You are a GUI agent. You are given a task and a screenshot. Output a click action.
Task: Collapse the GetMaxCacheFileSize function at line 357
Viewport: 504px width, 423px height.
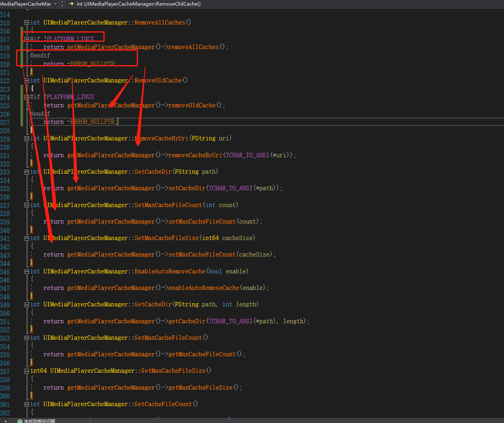pyautogui.click(x=26, y=370)
